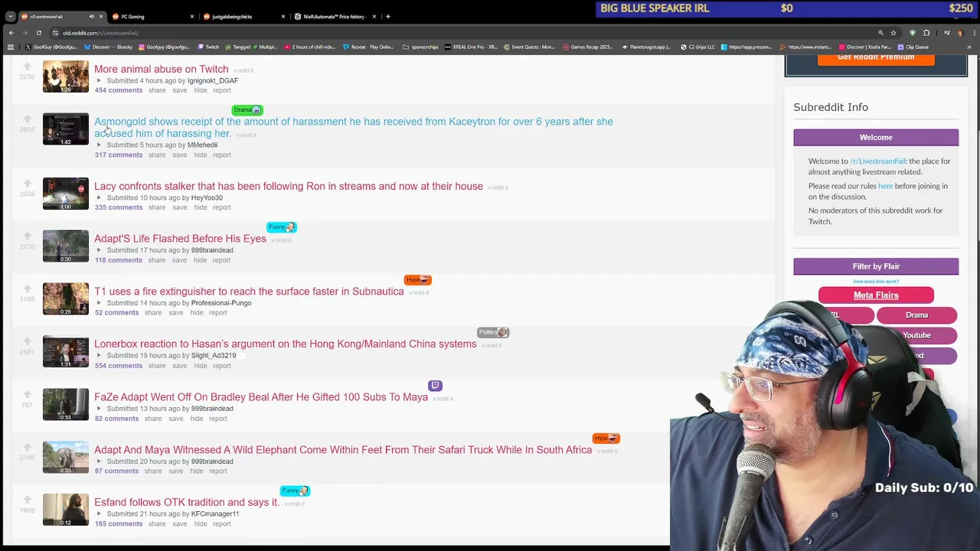
Task: Upvote the Lacy confronts stalker post
Action: tap(27, 184)
